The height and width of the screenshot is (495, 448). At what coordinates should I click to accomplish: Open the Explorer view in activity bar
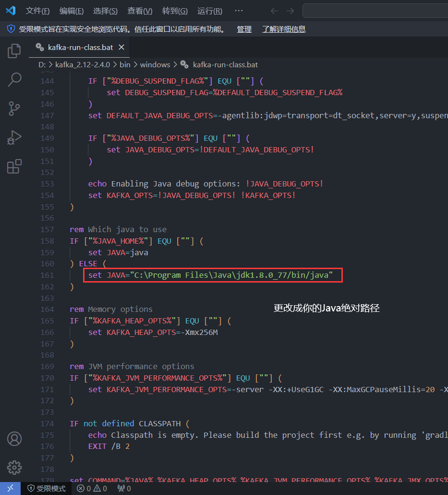[14, 51]
